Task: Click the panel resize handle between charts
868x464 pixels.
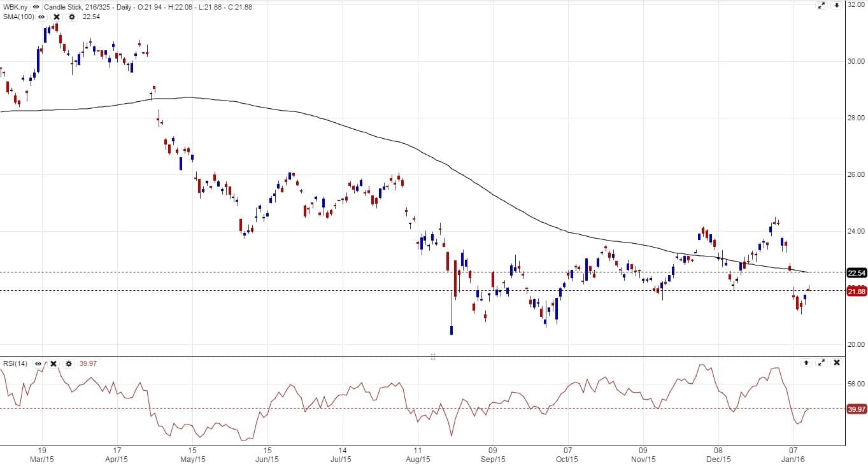Action: [x=432, y=356]
